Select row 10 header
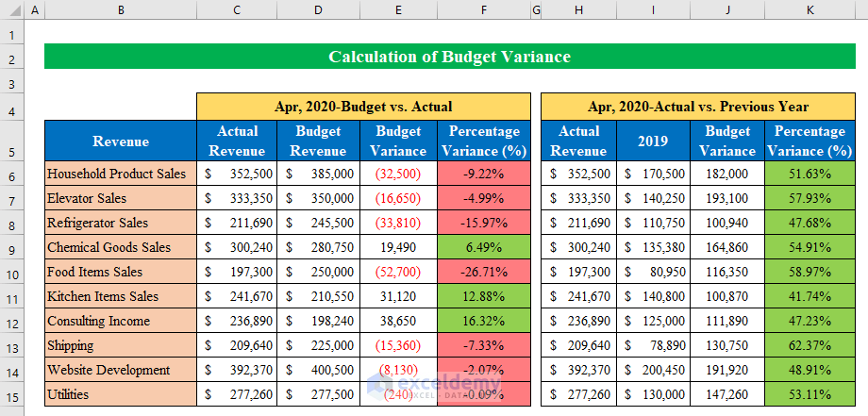The width and height of the screenshot is (868, 416). [12, 272]
